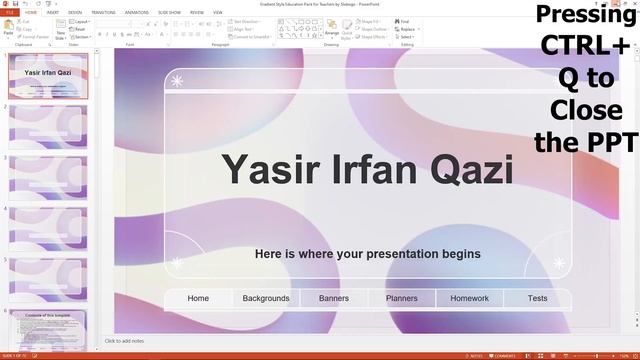Open the FILE tab
Screen dimensions: 640x360
[x=10, y=13]
